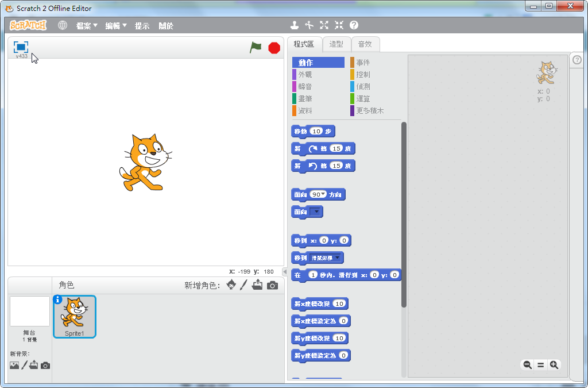
Task: Click the seconds field in glide block
Action: click(x=313, y=275)
